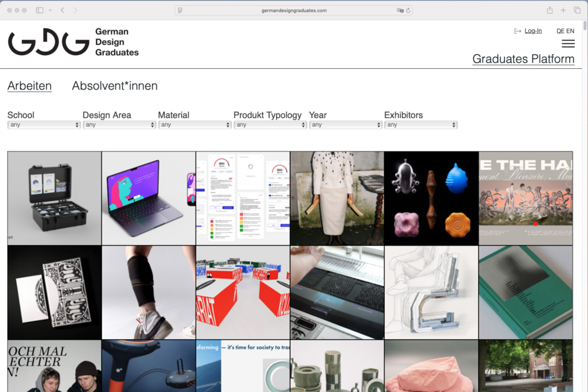Expand the Material filter dropdown
Screen dimensions: 588x392
click(195, 125)
